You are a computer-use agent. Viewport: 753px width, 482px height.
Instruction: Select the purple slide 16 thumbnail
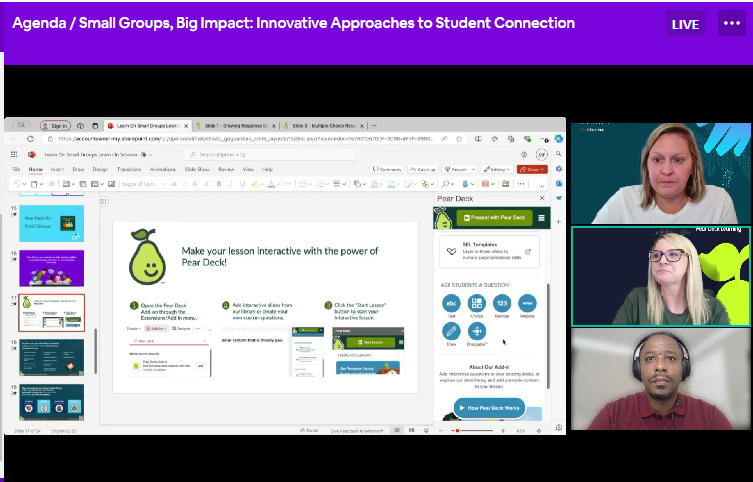pyautogui.click(x=51, y=268)
